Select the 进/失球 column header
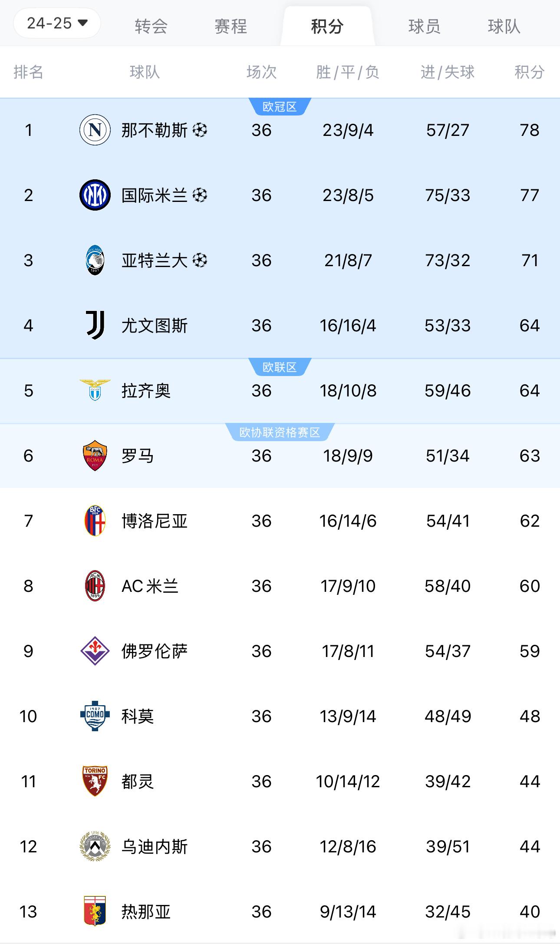 pyautogui.click(x=448, y=72)
